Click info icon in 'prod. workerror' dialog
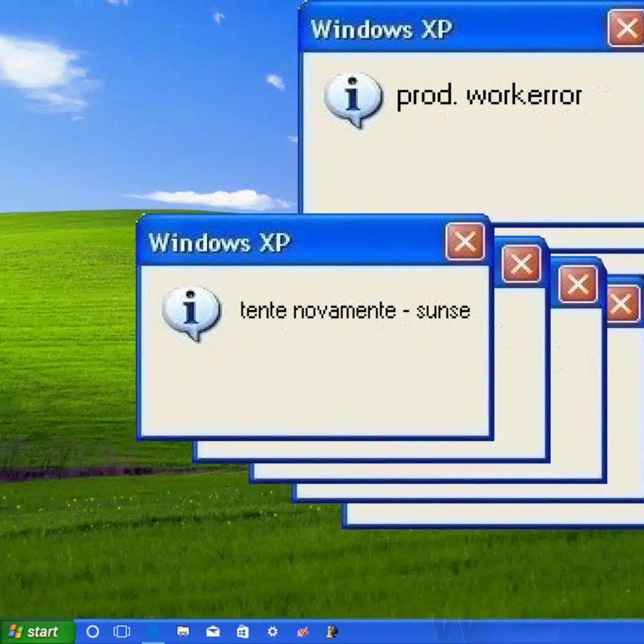This screenshot has width=644, height=644. (353, 100)
